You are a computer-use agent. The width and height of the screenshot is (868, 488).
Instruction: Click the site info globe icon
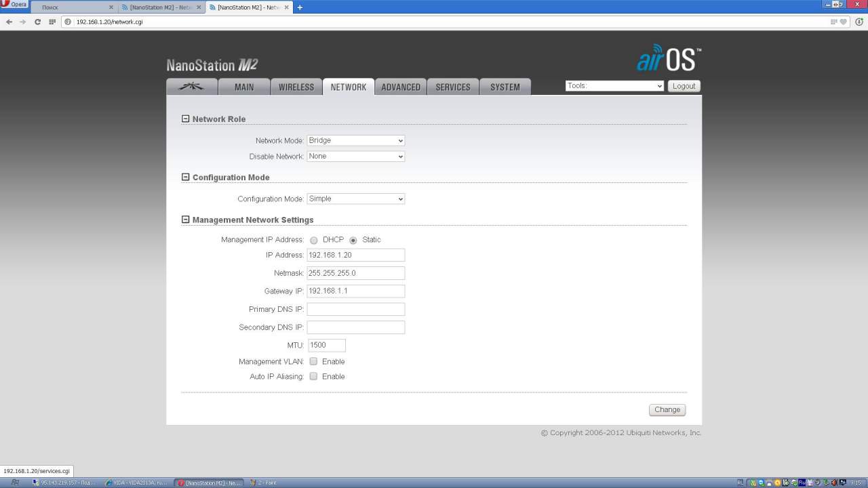point(68,22)
